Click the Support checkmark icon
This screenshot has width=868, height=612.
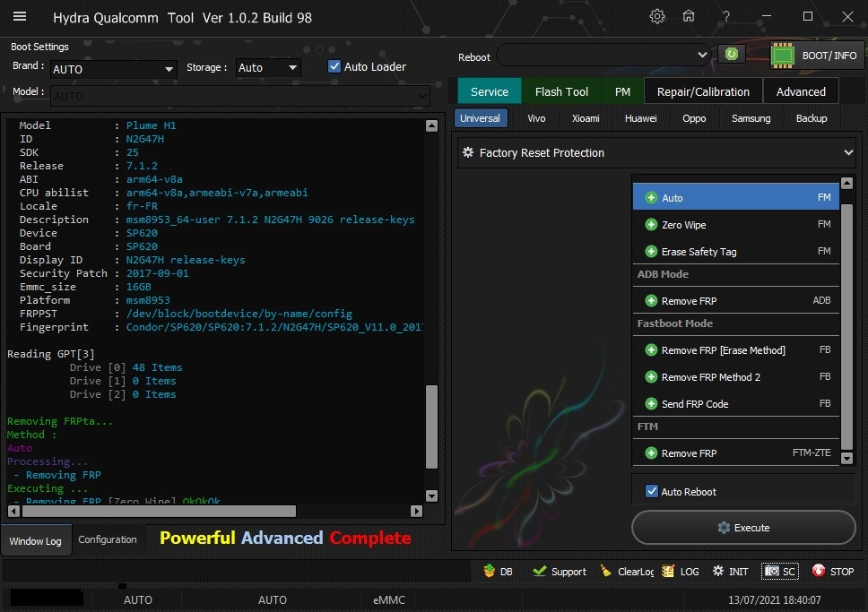point(539,571)
